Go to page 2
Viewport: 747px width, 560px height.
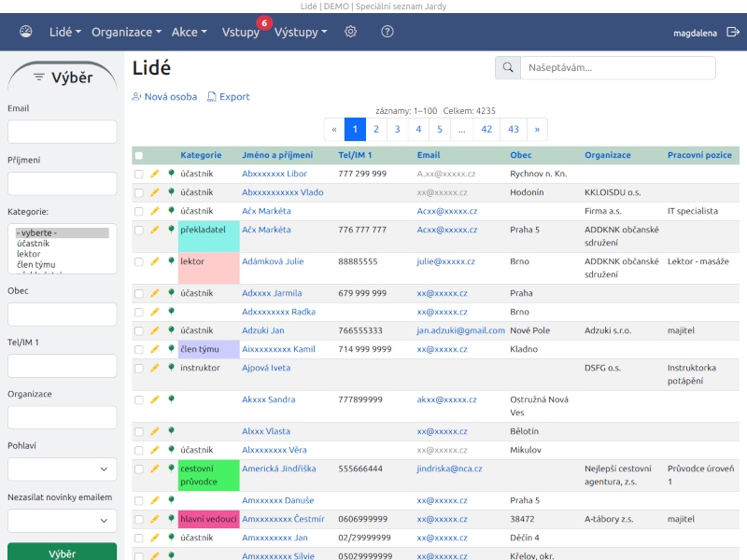pos(376,129)
